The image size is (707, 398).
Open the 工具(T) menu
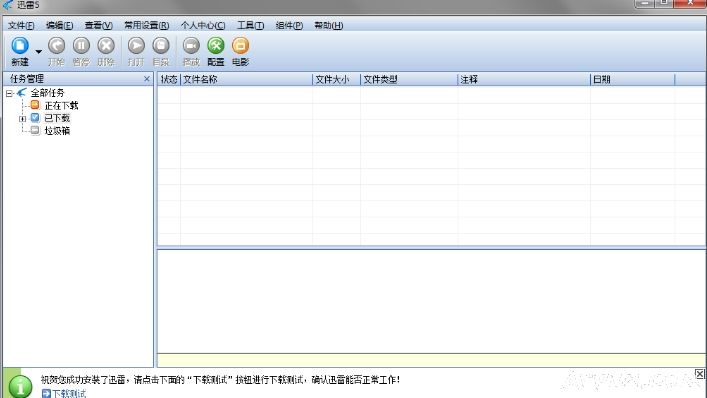point(251,25)
